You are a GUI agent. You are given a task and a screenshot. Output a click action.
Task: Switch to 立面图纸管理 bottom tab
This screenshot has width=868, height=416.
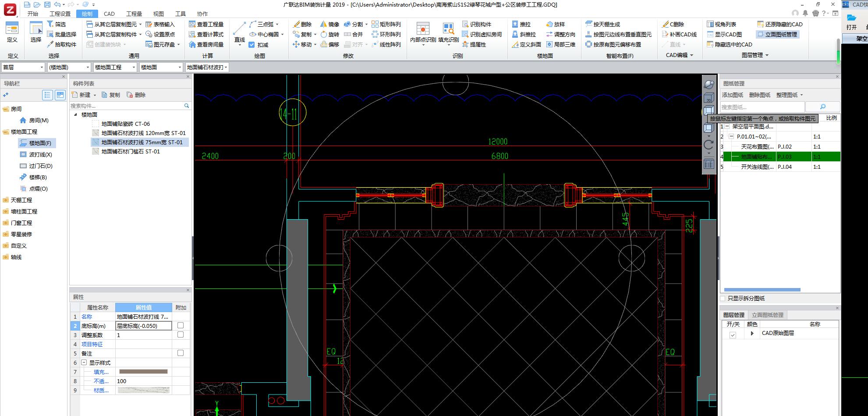768,315
